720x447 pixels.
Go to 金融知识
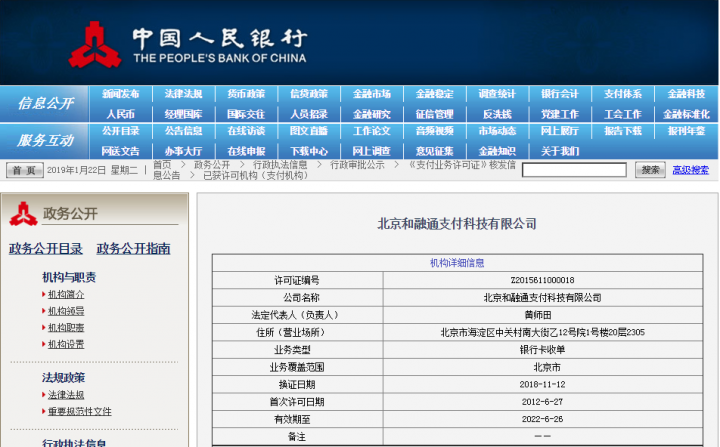click(497, 151)
